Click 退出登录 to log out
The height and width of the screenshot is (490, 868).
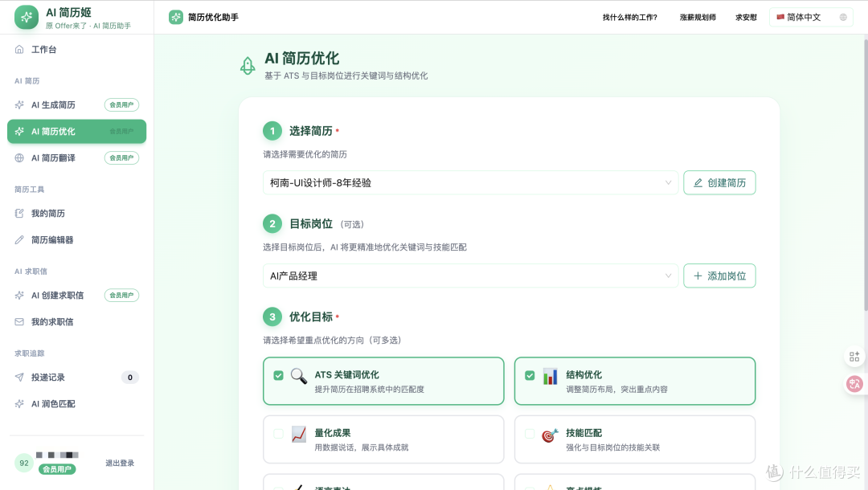point(120,463)
